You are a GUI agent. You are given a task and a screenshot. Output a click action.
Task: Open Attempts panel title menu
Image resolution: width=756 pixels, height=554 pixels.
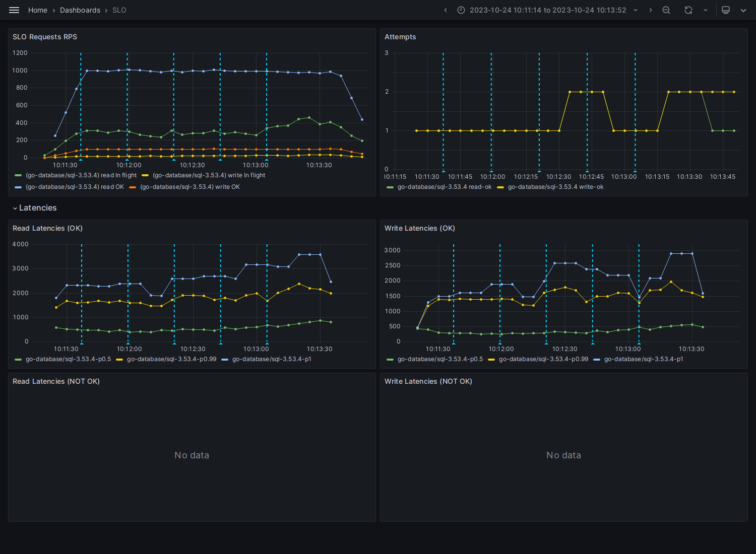click(400, 37)
